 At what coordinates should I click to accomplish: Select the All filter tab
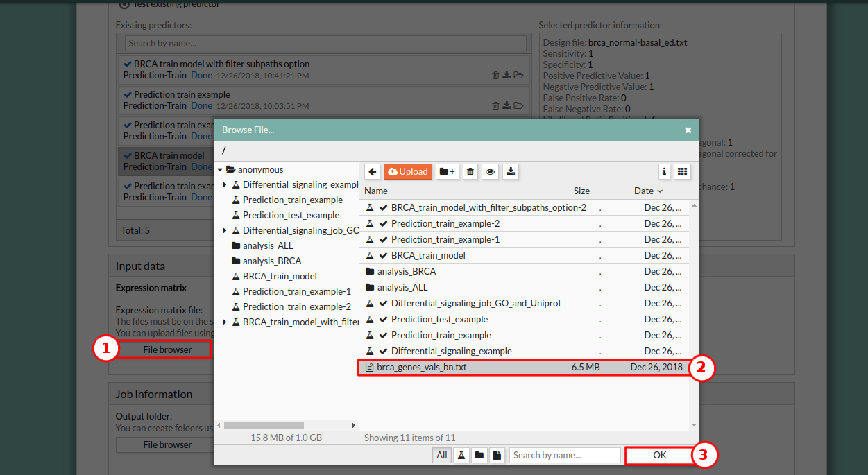coord(441,456)
